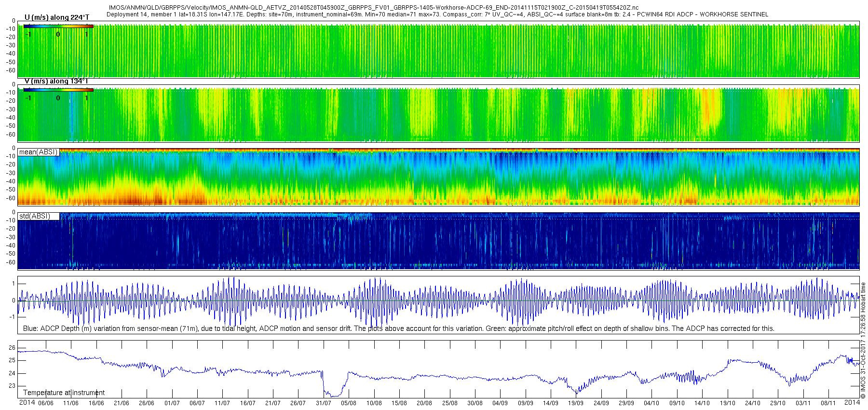
Task: Click the V velocity colorbar legend
Action: [x=58, y=90]
